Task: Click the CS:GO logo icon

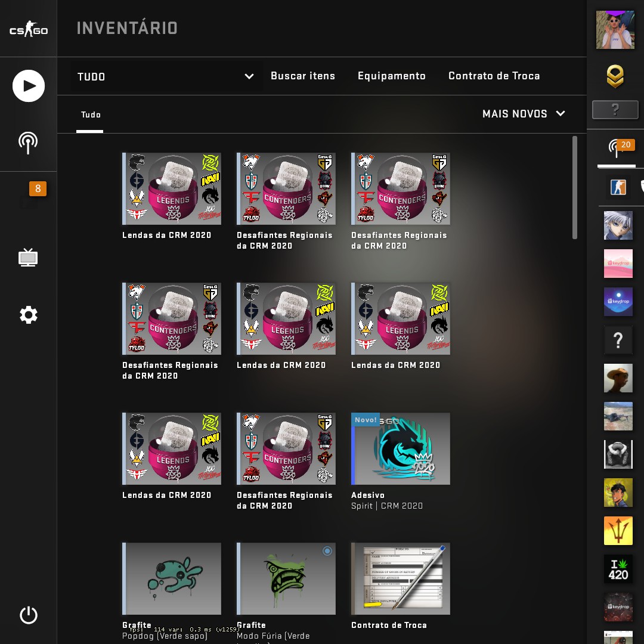Action: 29,29
